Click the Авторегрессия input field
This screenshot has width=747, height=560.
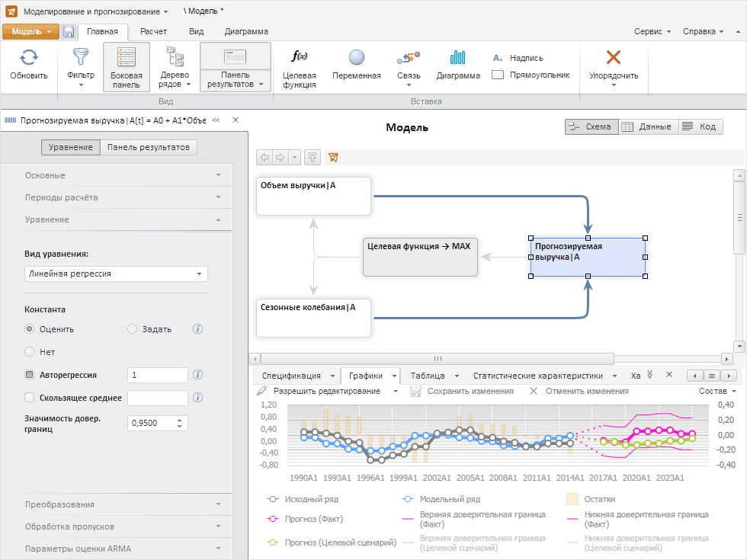(157, 375)
